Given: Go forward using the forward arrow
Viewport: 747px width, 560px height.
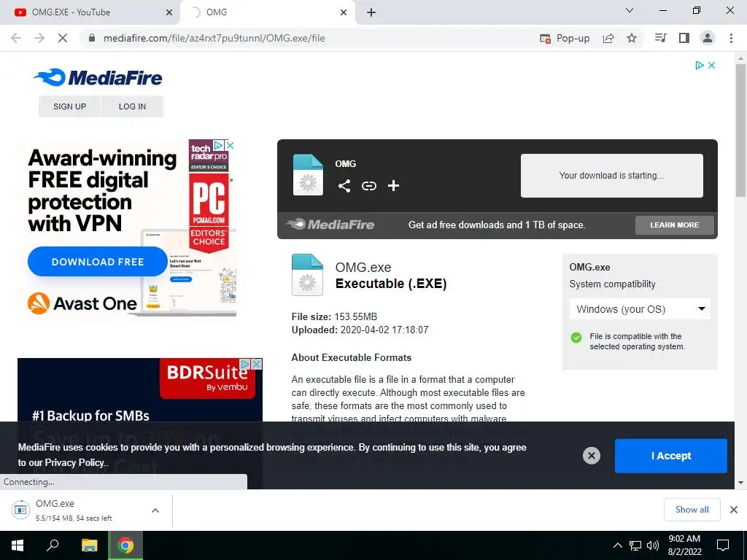Looking at the screenshot, I should (39, 38).
